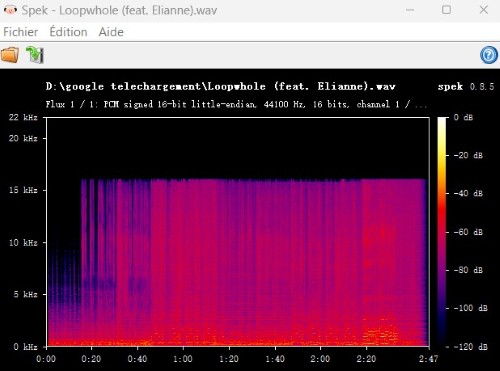Click the '-60 dB' scale label
Viewport: 500px width, 371px height.
pos(468,232)
